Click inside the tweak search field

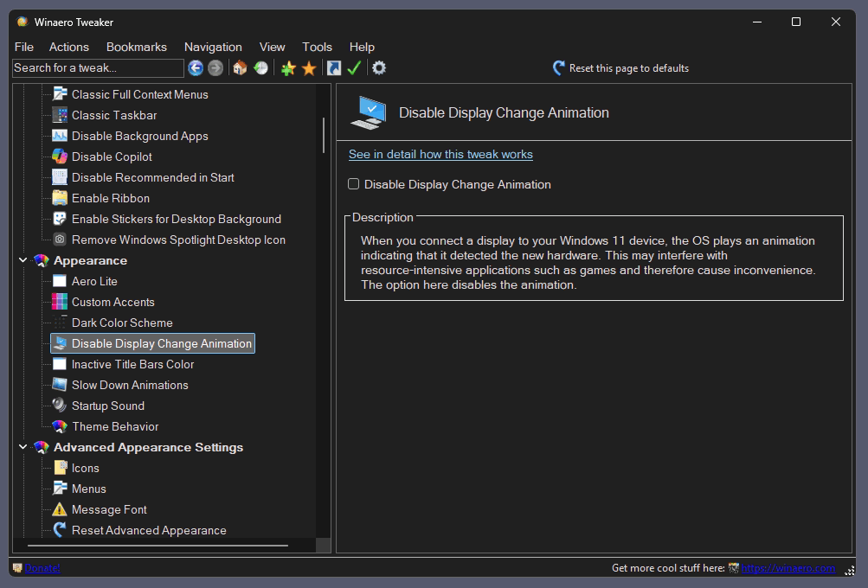pyautogui.click(x=97, y=67)
